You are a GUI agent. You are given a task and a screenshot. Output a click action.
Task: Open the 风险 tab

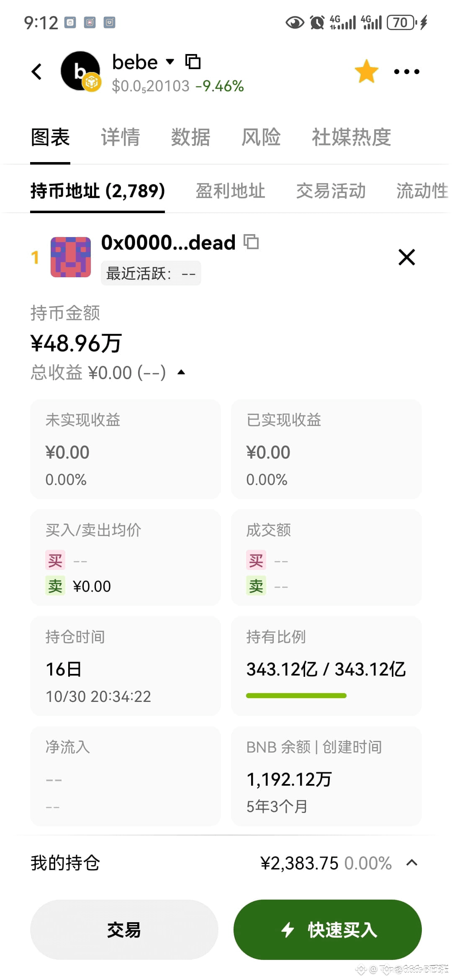click(x=261, y=137)
